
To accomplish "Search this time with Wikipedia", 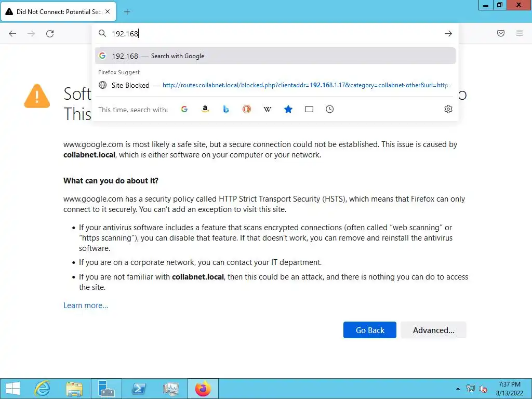I will coord(268,109).
